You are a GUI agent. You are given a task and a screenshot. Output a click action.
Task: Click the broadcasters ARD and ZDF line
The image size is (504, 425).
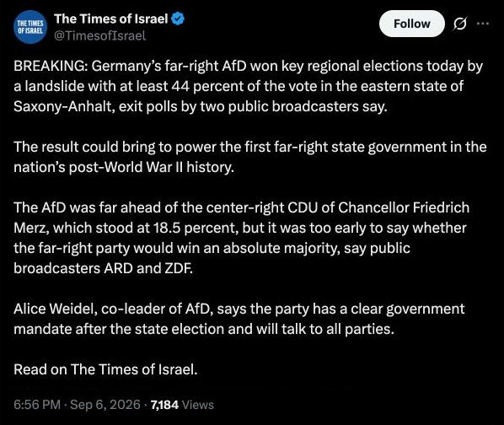pyautogui.click(x=103, y=268)
